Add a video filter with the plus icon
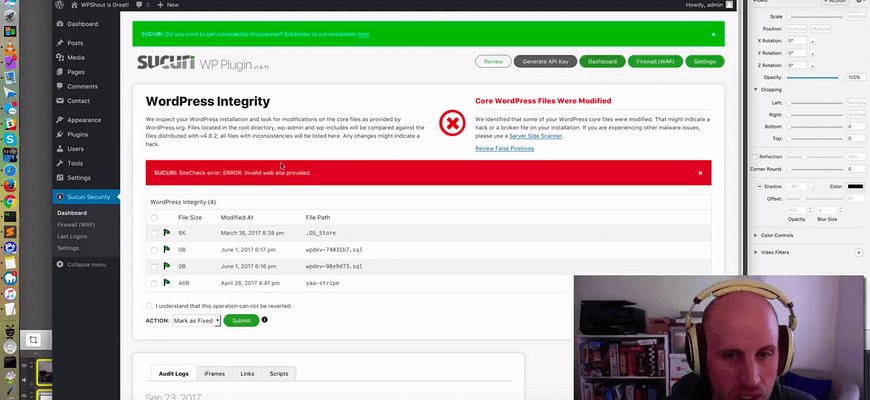This screenshot has height=400, width=870. click(858, 252)
